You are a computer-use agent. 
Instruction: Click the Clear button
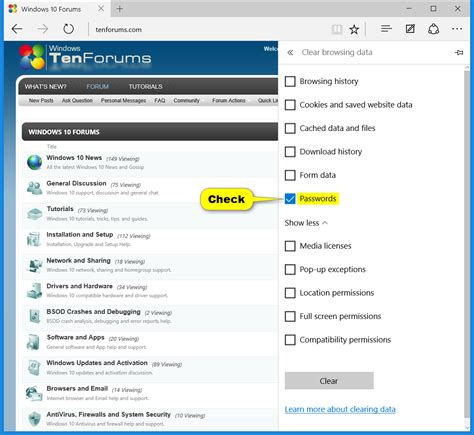point(329,381)
